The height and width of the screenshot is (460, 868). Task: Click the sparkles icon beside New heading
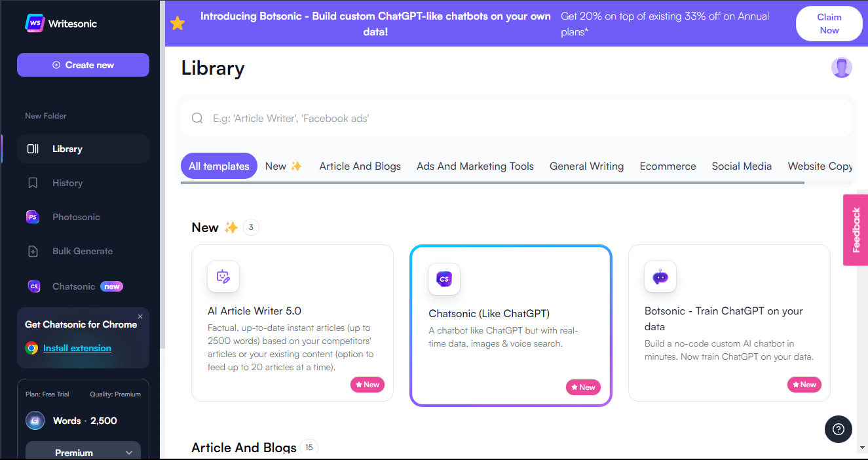(231, 227)
